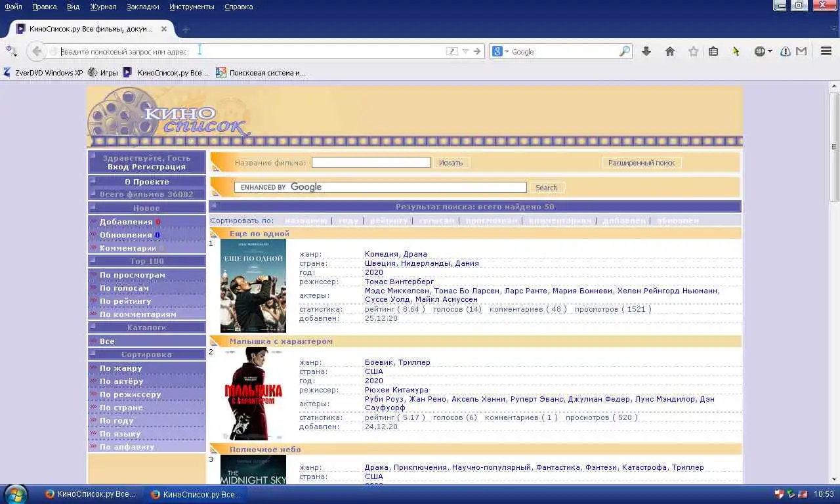Viewport: 840px width, 504px height.
Task: Click the language flag tray icon
Action: tap(801, 494)
